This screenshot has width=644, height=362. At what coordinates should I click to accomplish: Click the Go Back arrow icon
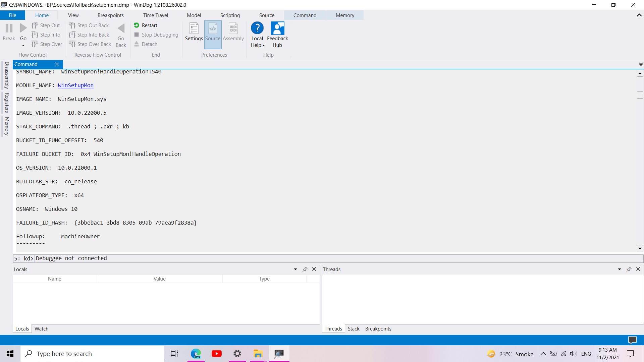tap(121, 28)
